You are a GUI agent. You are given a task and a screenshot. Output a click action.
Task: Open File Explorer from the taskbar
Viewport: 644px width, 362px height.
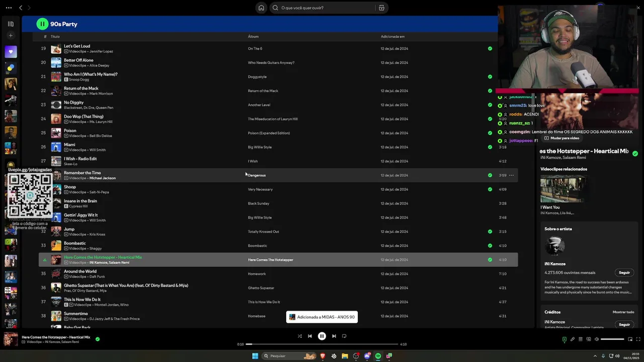345,356
